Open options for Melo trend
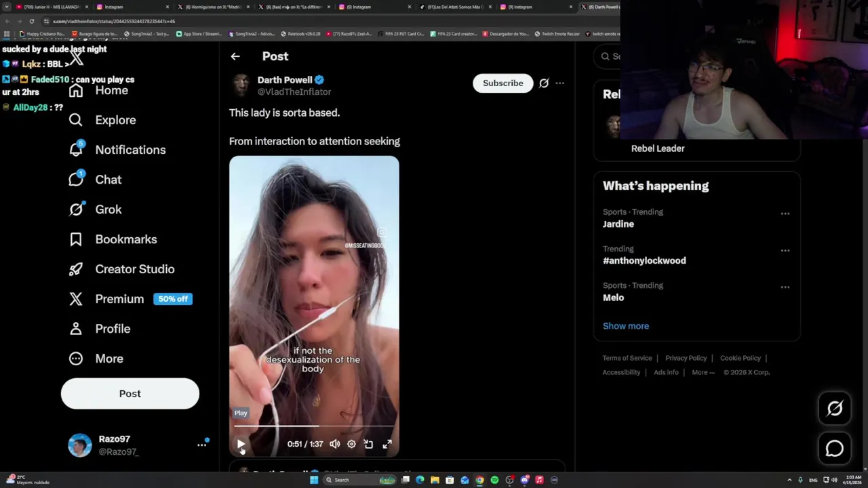Screen dimensions: 868x488 (785, 287)
